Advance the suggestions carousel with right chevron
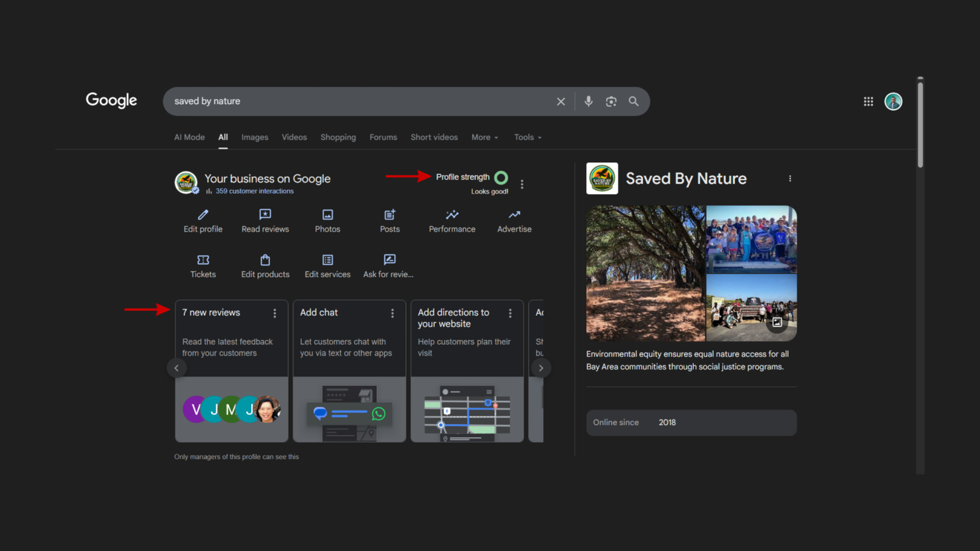This screenshot has height=551, width=980. [541, 368]
